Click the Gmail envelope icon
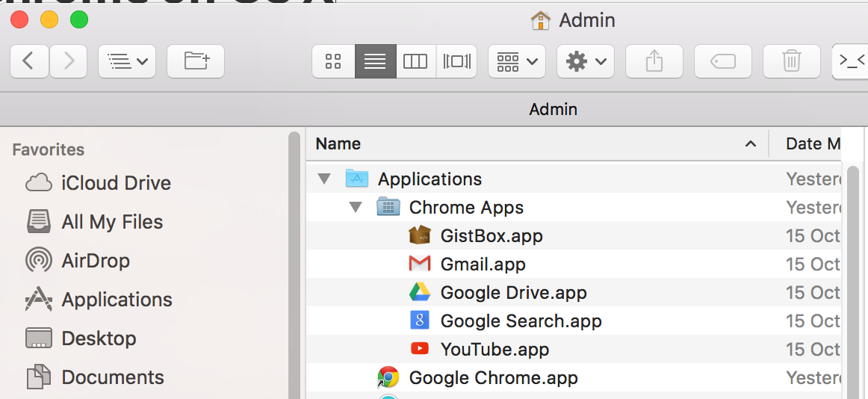Screen dimensions: 868x399 click(420, 264)
